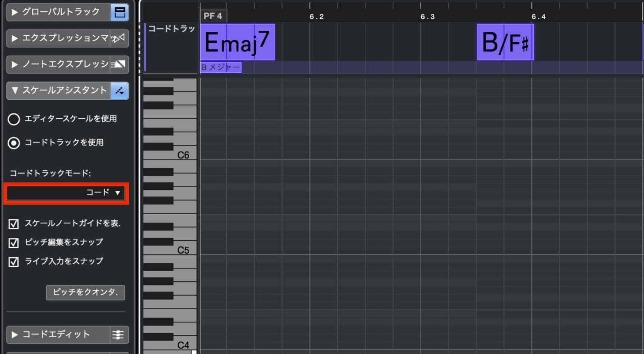Image resolution: width=644 pixels, height=354 pixels.
Task: Click the ピッチをクオンタイズ button
Action: tap(85, 293)
